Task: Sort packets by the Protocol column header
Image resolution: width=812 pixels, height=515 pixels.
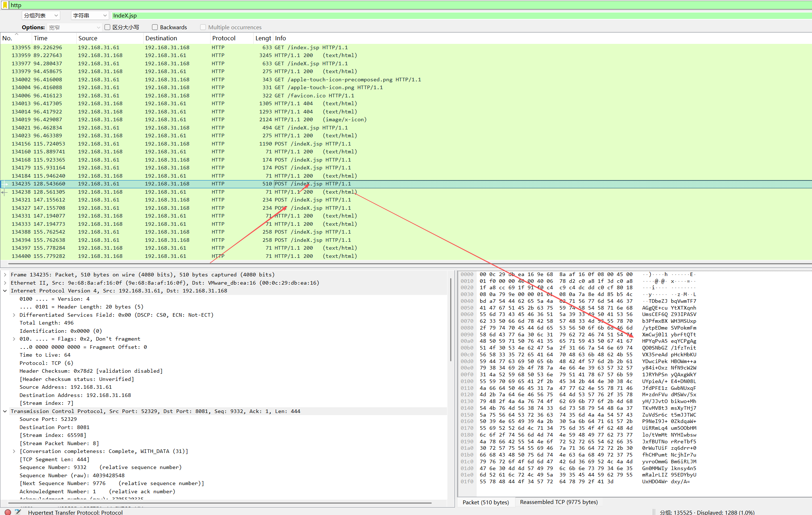Action: (224, 38)
